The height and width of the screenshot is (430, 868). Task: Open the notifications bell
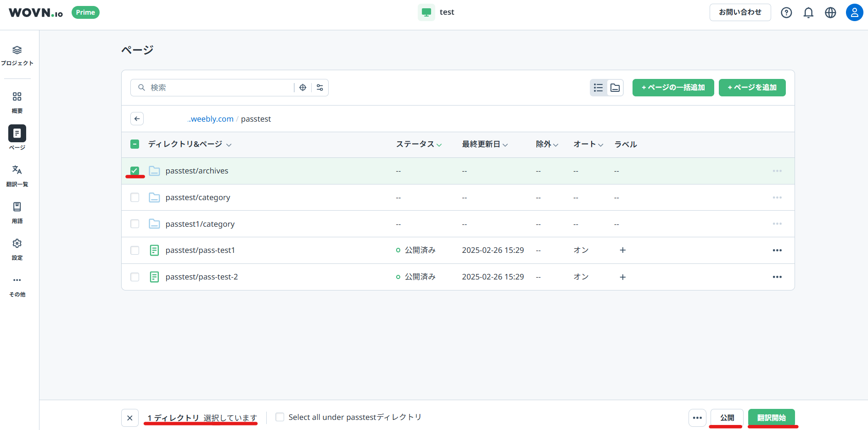[808, 12]
